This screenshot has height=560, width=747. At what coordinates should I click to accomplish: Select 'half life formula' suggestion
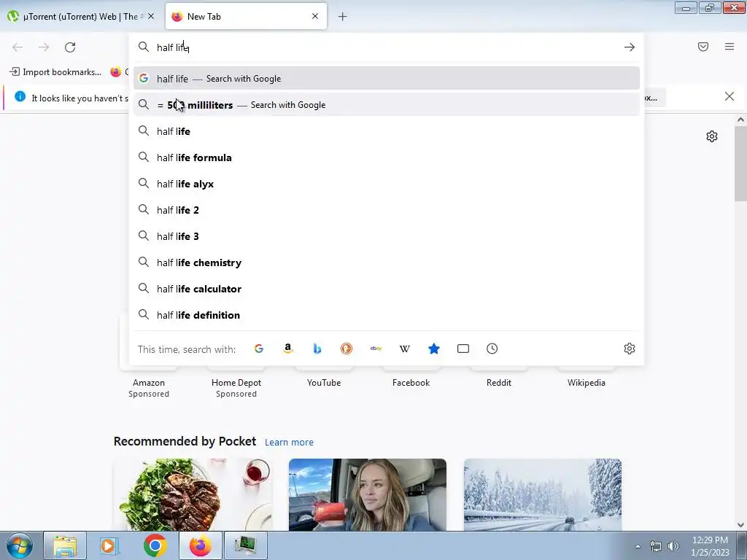pos(387,157)
